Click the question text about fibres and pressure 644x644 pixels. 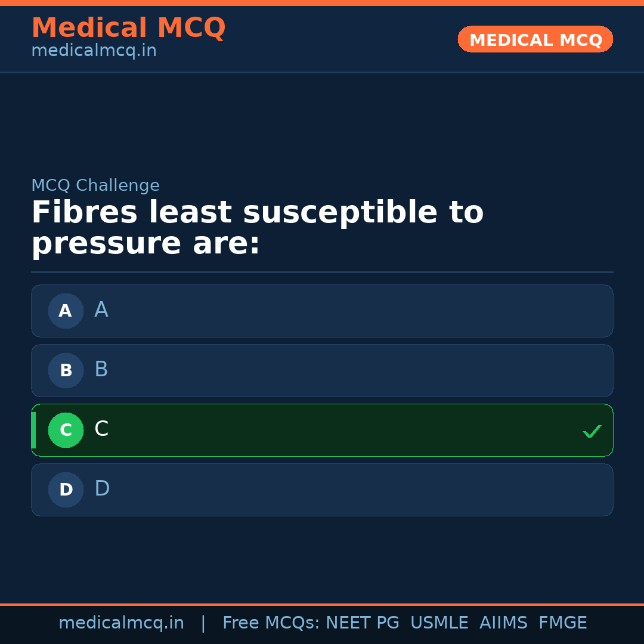pos(257,228)
